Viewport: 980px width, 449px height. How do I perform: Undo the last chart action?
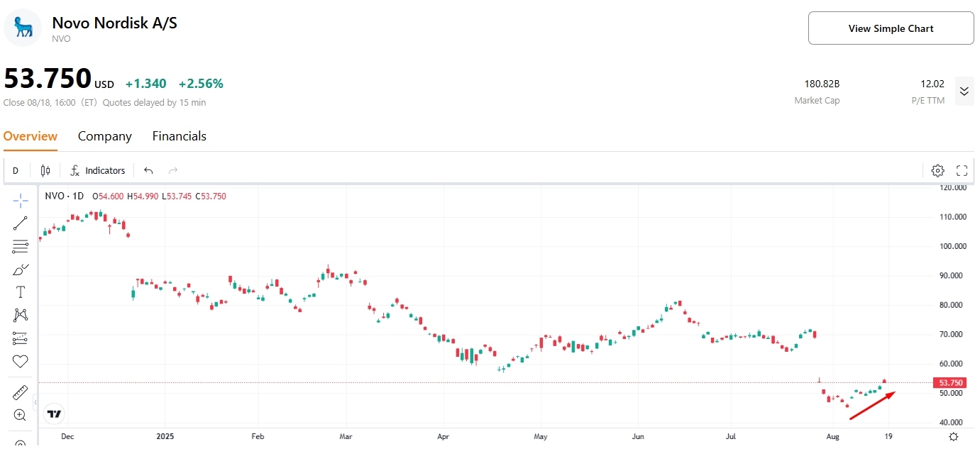tap(148, 170)
